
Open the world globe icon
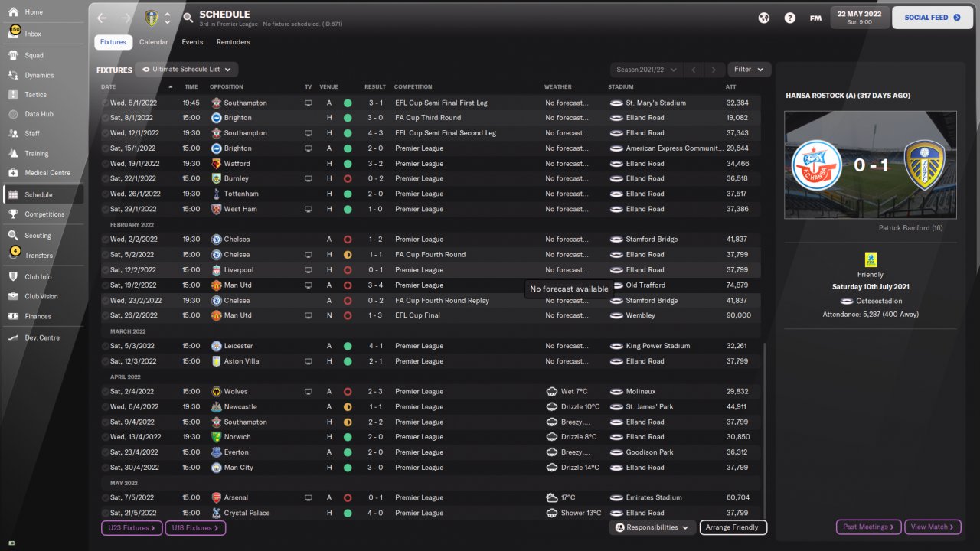[x=763, y=18]
